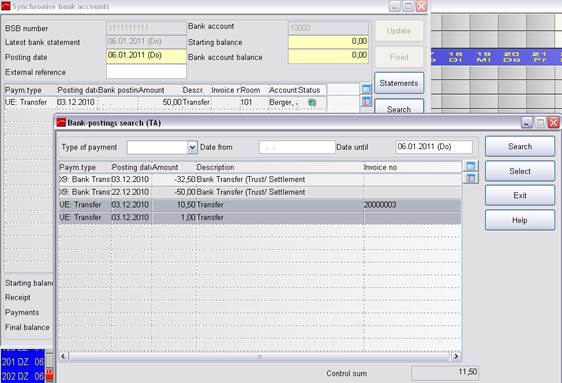Viewport: 562px width, 383px height.
Task: Click the Berger account cell
Action: point(283,102)
